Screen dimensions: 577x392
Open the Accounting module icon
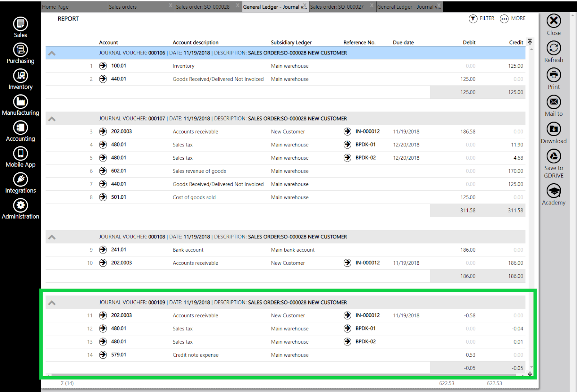pos(21,128)
